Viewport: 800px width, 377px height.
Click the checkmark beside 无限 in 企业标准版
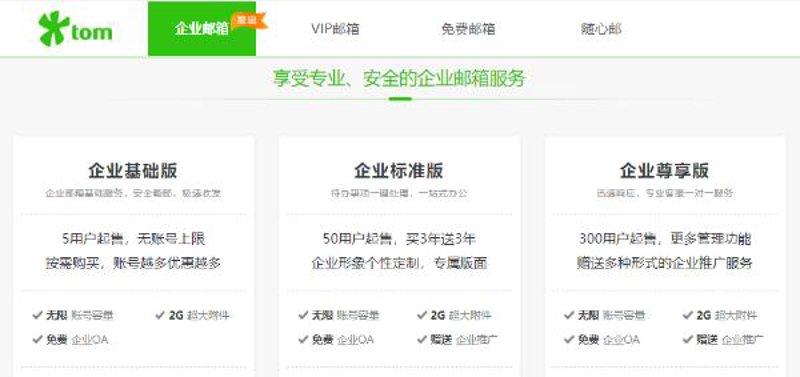pyautogui.click(x=303, y=315)
